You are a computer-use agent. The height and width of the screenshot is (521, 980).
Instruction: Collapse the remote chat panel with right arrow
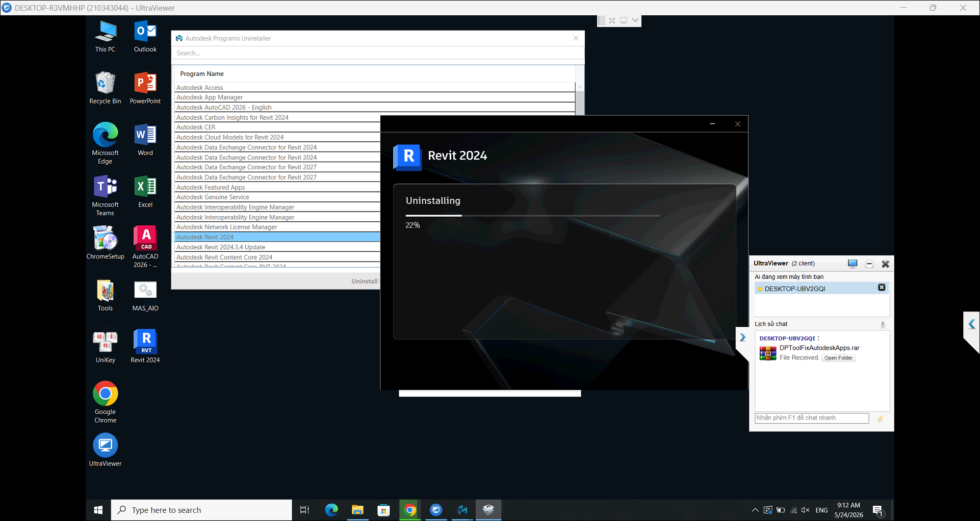click(x=743, y=337)
